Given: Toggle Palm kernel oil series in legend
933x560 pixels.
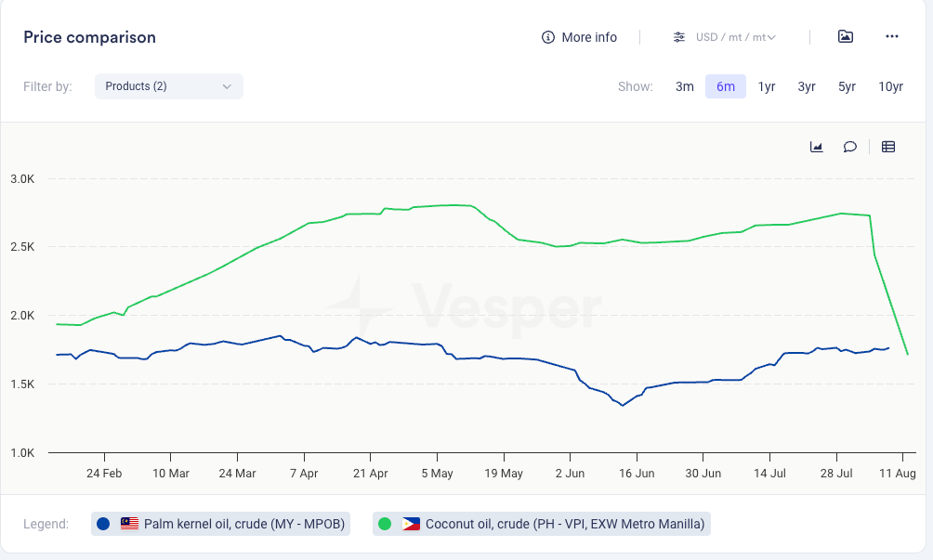Looking at the screenshot, I should click(x=244, y=524).
